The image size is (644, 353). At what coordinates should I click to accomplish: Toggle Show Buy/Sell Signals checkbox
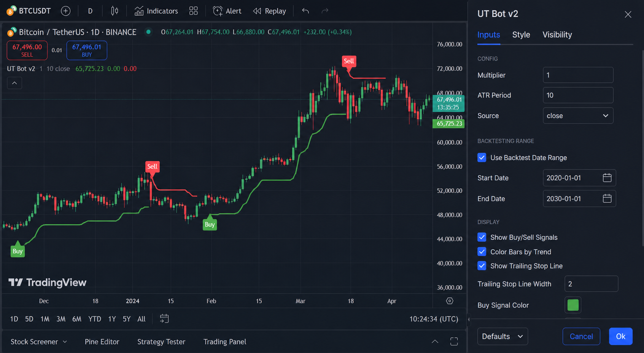point(482,237)
